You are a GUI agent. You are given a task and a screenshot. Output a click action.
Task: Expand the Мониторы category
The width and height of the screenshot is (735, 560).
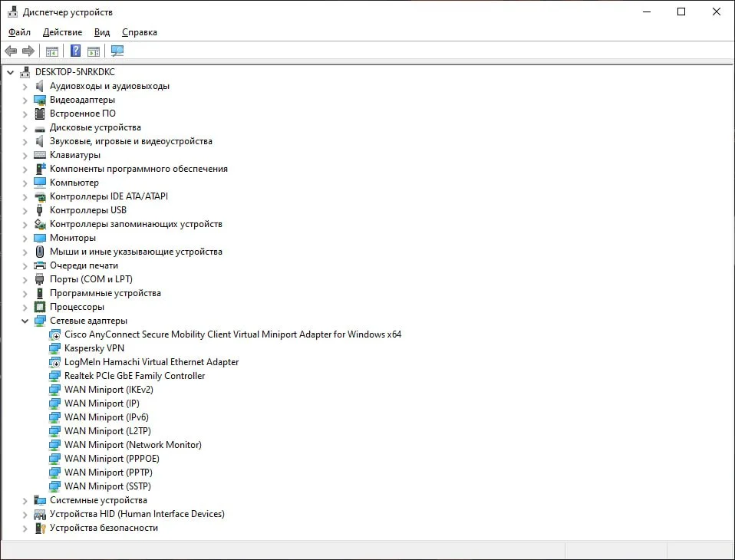point(25,239)
